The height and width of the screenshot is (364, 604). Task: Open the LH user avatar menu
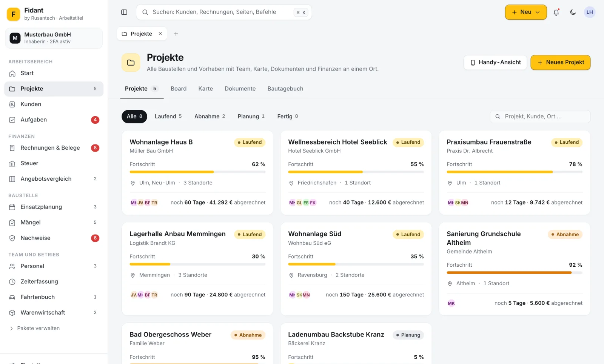click(x=590, y=12)
